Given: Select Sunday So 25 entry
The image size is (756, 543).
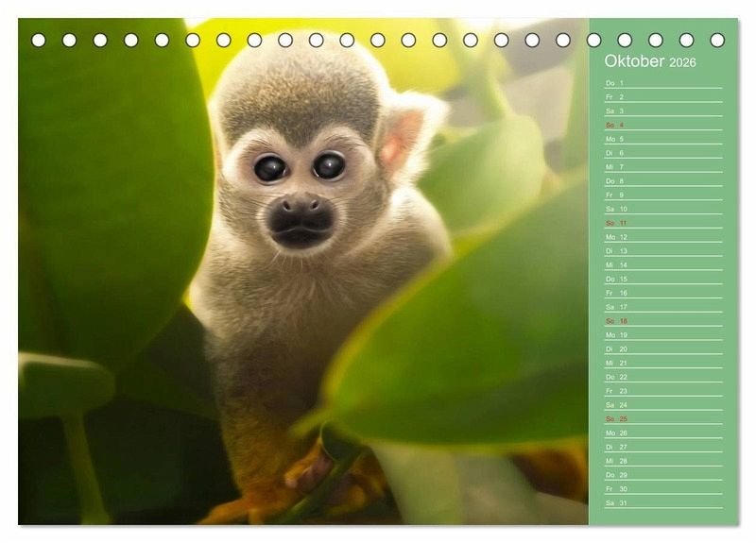Looking at the screenshot, I should click(x=662, y=418).
